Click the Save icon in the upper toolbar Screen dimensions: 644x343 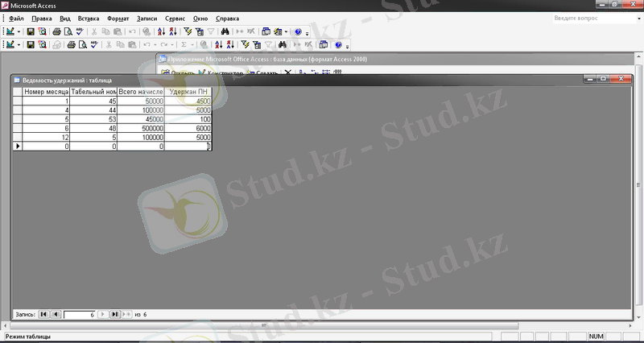pos(31,31)
